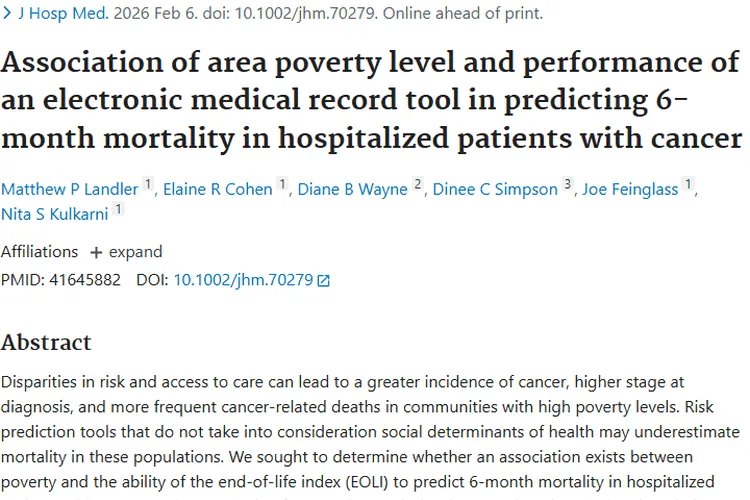Image resolution: width=750 pixels, height=500 pixels.
Task: Click affiliation superscript 1 after Joe Feinglass
Action: 688,185
